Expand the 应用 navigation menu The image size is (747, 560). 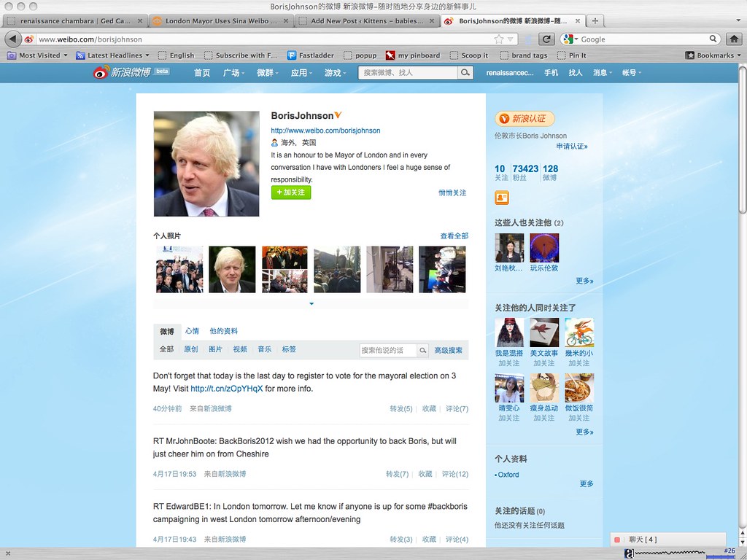(x=301, y=72)
